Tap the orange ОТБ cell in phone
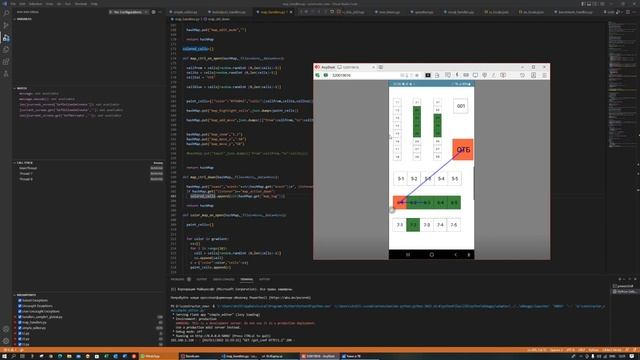 coord(463,149)
